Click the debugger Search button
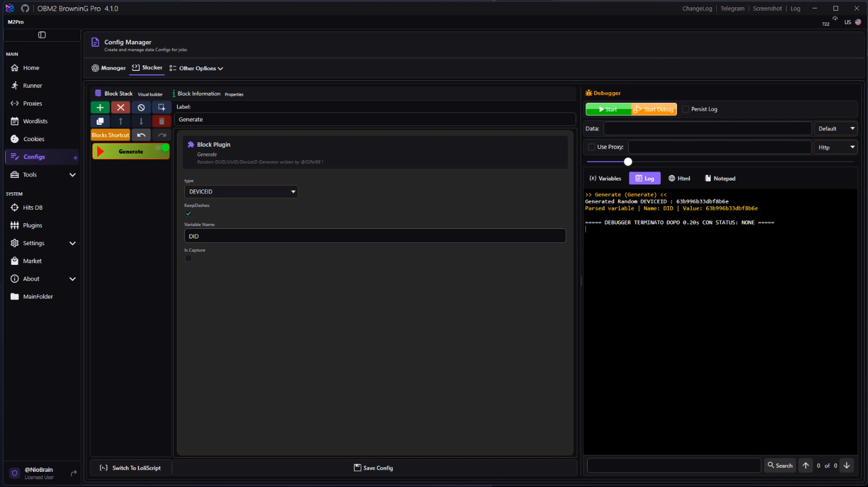This screenshot has height=487, width=868. [780, 466]
